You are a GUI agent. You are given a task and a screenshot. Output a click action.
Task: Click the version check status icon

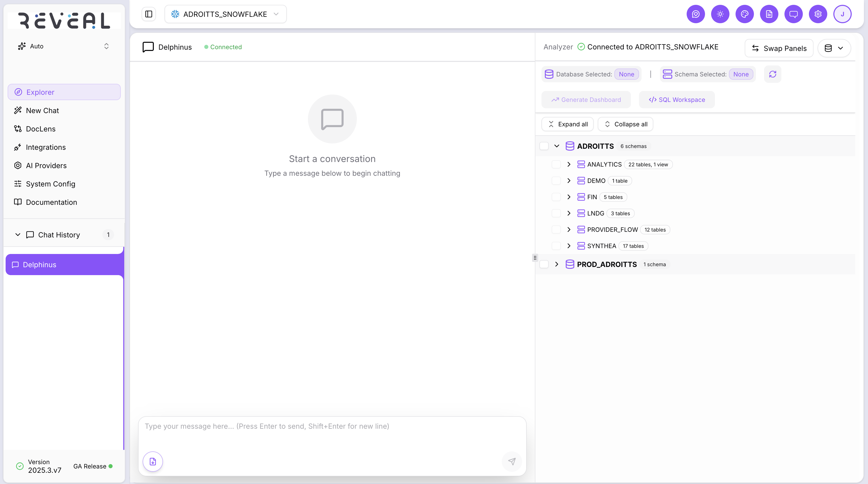tap(20, 466)
